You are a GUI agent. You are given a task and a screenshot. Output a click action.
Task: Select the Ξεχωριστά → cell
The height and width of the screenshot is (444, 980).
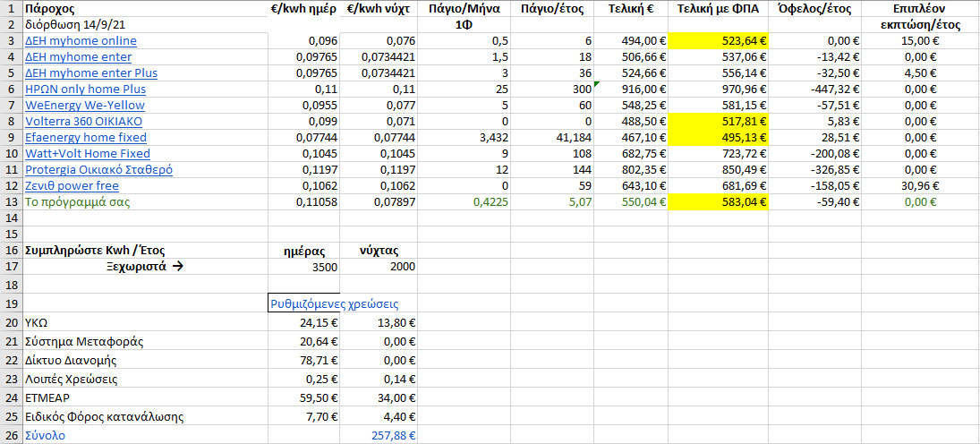(146, 267)
